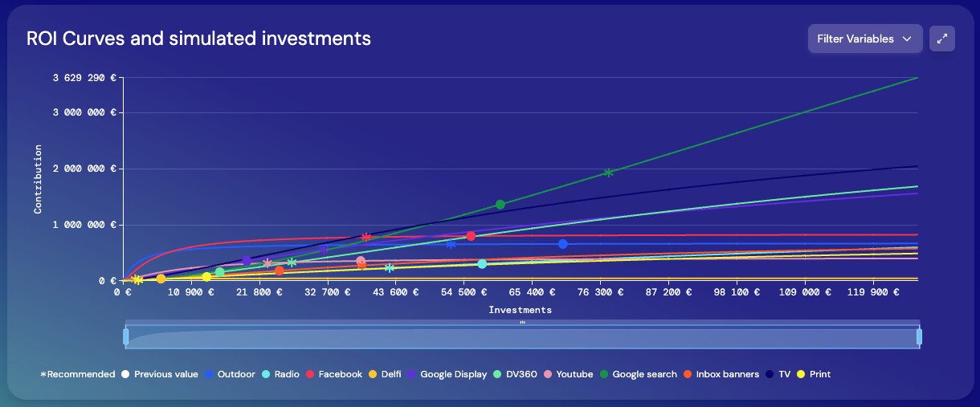Click the green Google search legend dot
980x407 pixels.
(x=604, y=374)
